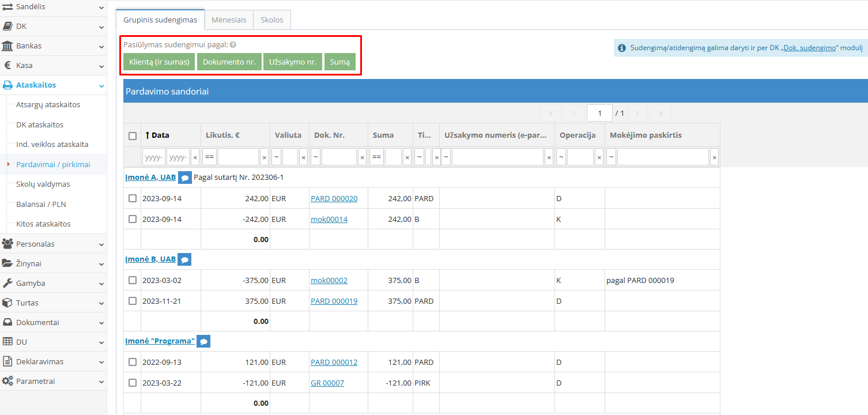Click the comment icon next to Įmonė A, UAB
The image size is (868, 415).
click(184, 178)
